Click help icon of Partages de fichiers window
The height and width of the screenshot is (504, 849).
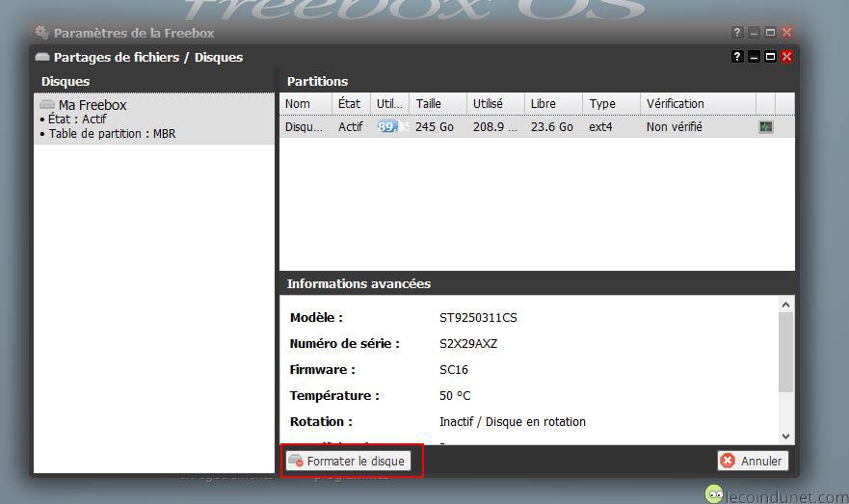coord(737,56)
